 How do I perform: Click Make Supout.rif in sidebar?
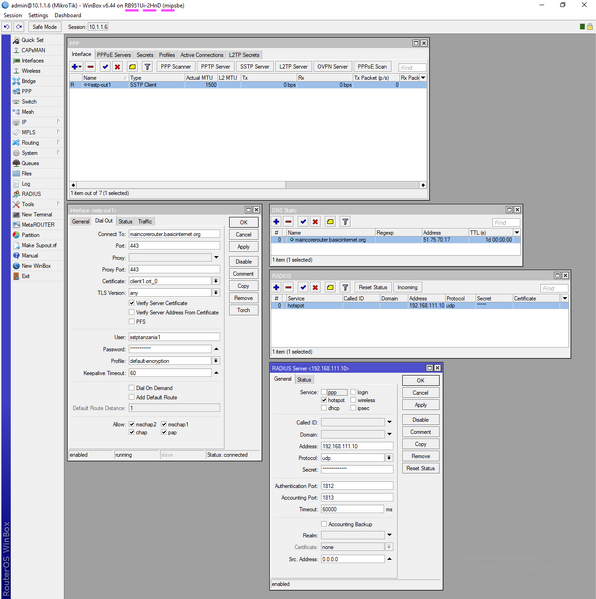39,246
